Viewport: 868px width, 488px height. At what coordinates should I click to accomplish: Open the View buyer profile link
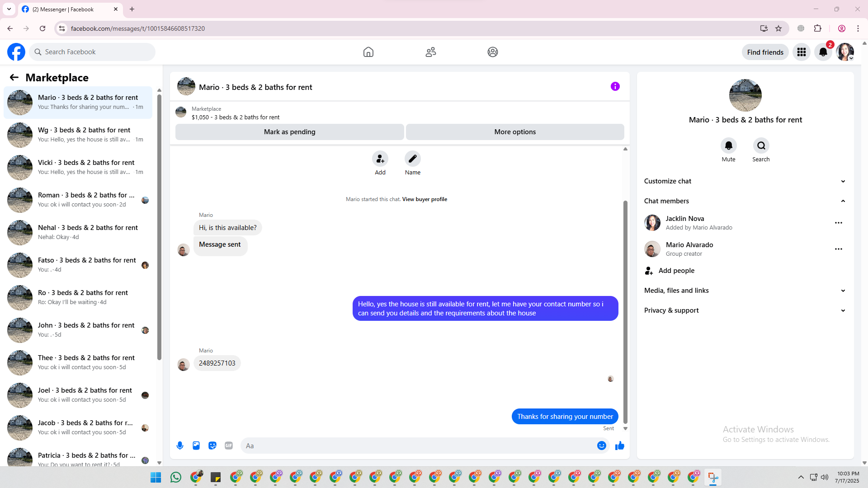click(425, 199)
